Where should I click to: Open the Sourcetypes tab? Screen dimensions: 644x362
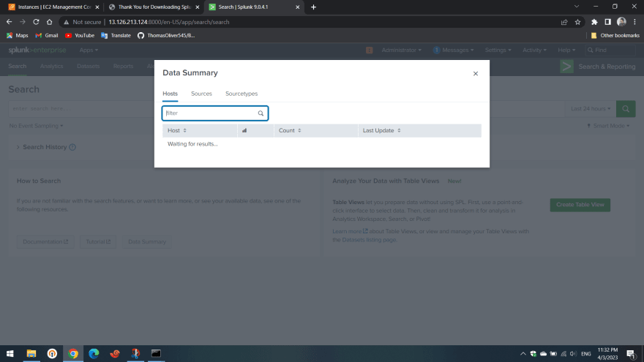pyautogui.click(x=241, y=94)
